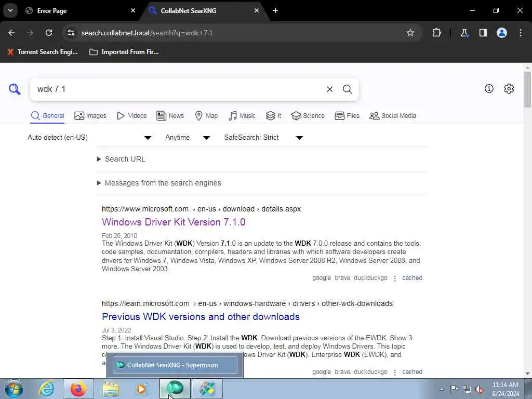Click the SearXNG logo magnifier icon
The image size is (532, 399).
tap(15, 89)
